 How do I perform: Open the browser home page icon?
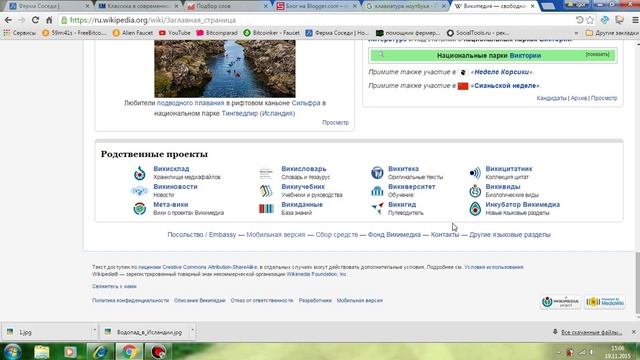pos(49,20)
